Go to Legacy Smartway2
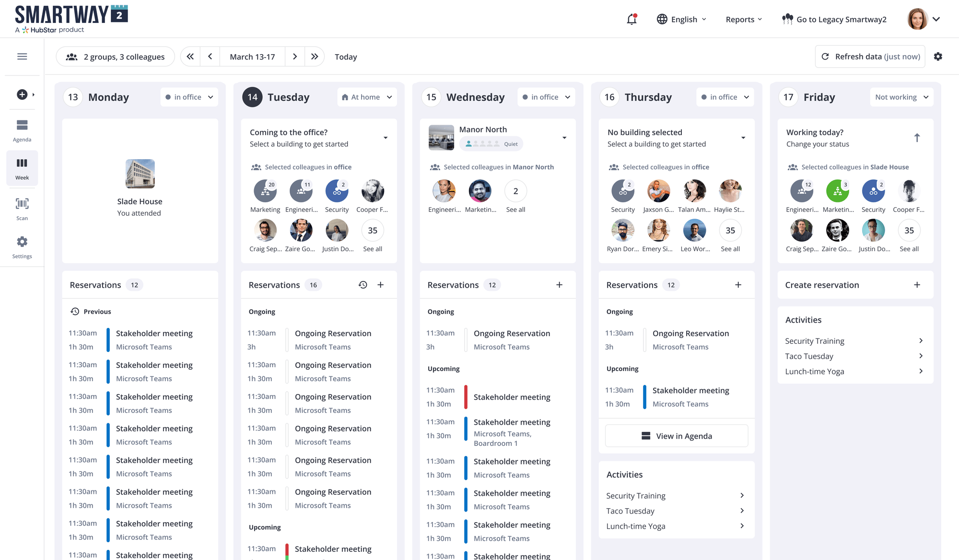Screen dimensions: 959x560 point(834,19)
